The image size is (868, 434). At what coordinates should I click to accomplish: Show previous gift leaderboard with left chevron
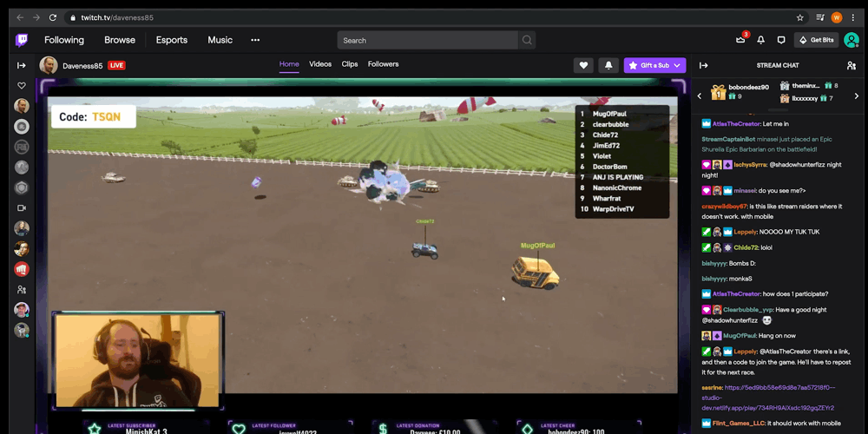click(x=699, y=95)
